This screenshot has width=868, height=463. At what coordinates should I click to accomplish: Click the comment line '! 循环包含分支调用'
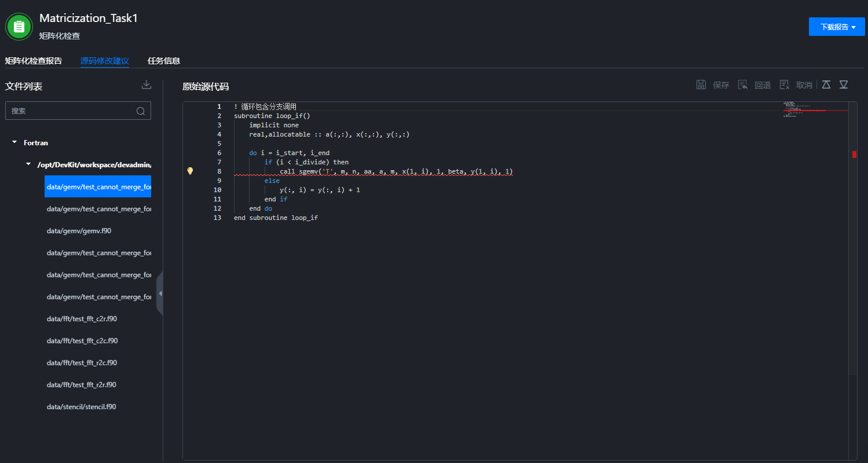[x=265, y=106]
